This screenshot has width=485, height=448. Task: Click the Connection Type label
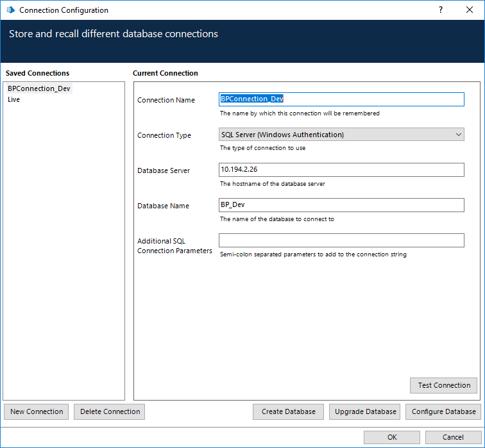164,135
